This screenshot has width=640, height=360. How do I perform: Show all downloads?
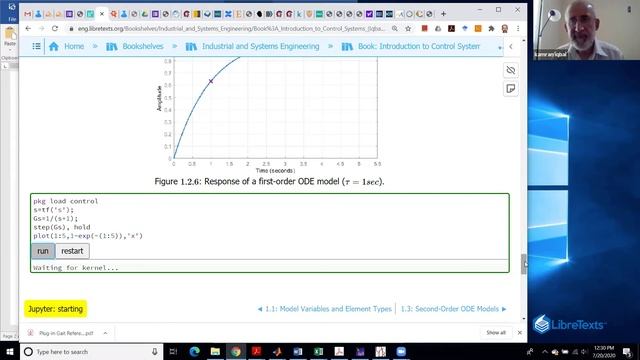click(496, 333)
